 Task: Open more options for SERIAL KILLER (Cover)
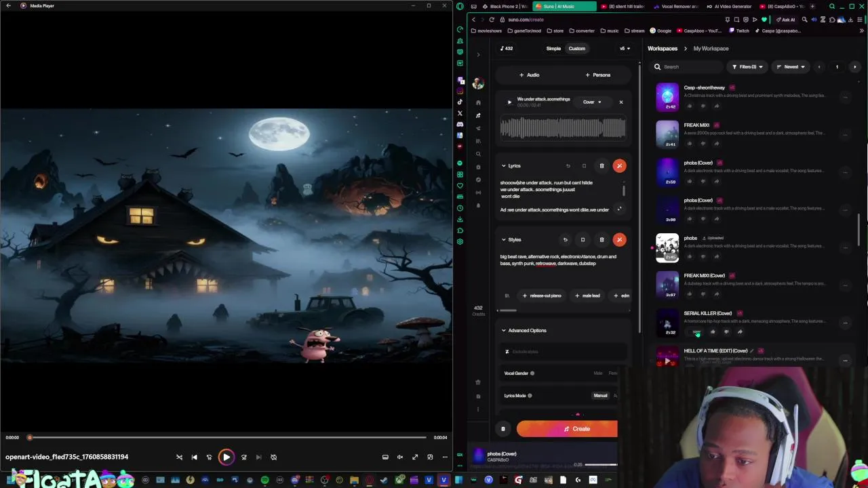click(845, 323)
